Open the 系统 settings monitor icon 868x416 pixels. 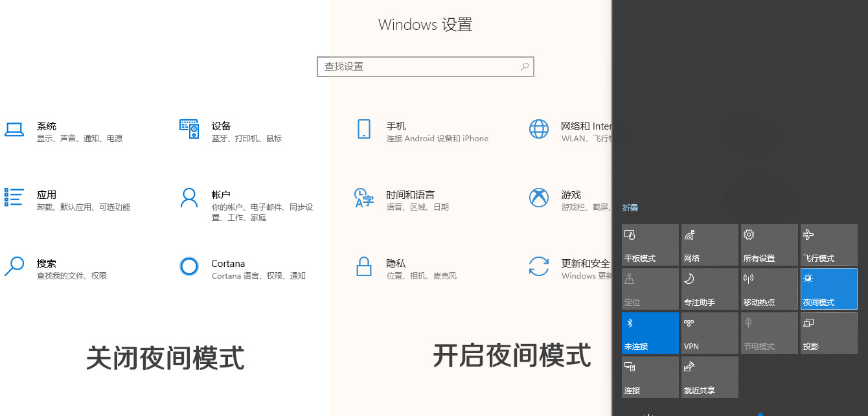(x=14, y=130)
